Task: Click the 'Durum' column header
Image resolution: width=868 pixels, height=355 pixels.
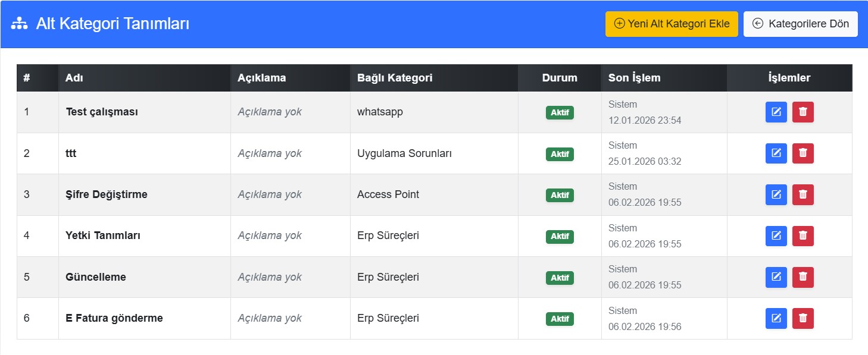Action: 560,78
